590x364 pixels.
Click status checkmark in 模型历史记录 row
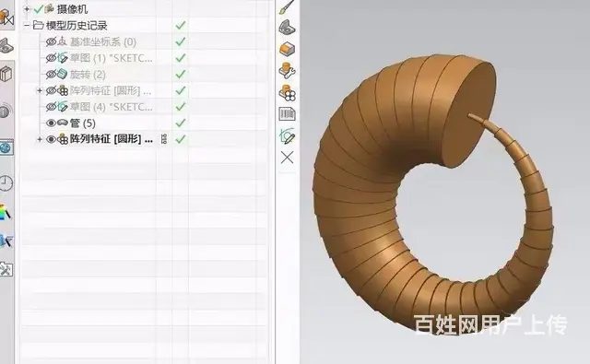tap(181, 25)
